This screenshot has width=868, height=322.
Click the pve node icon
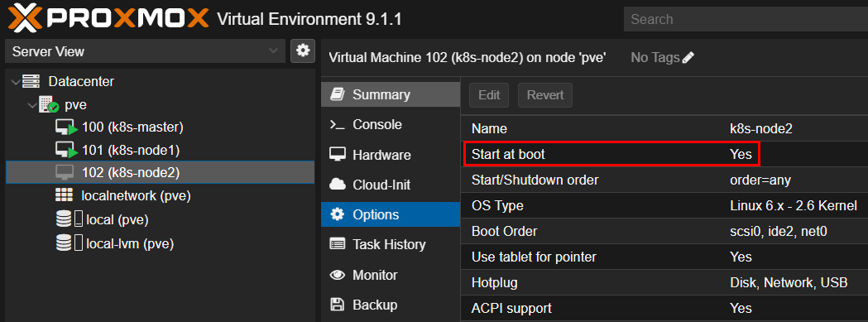(x=49, y=105)
